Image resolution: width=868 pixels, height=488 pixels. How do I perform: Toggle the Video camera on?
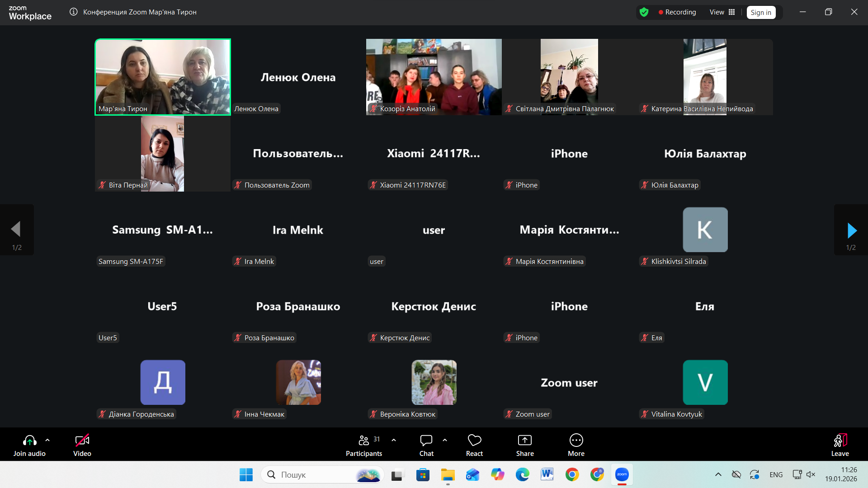[x=82, y=445]
